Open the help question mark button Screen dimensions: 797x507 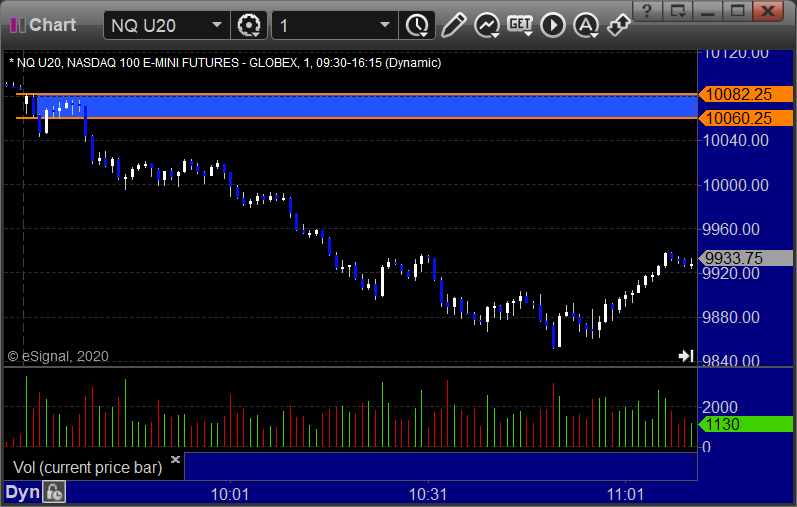(x=647, y=11)
